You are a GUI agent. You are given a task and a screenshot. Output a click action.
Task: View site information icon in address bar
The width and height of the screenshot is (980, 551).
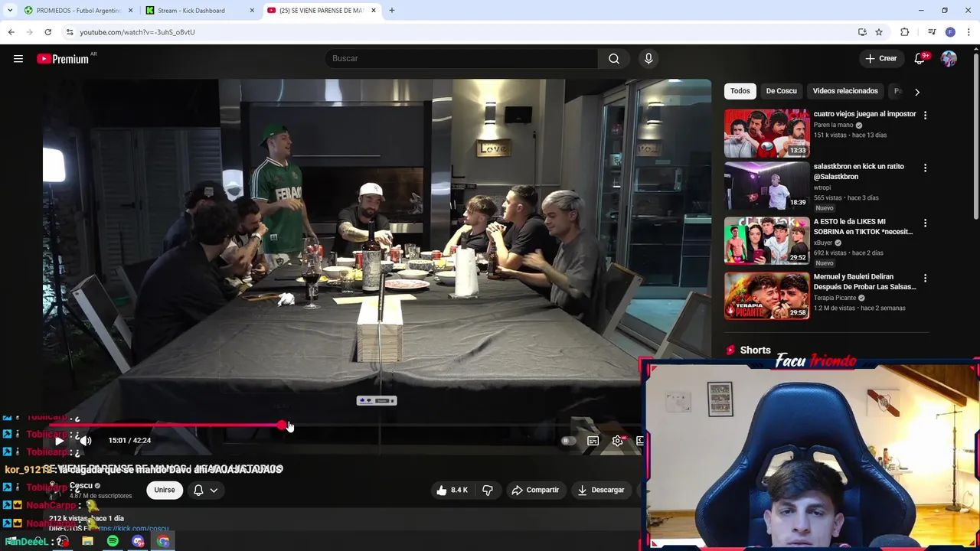point(70,32)
